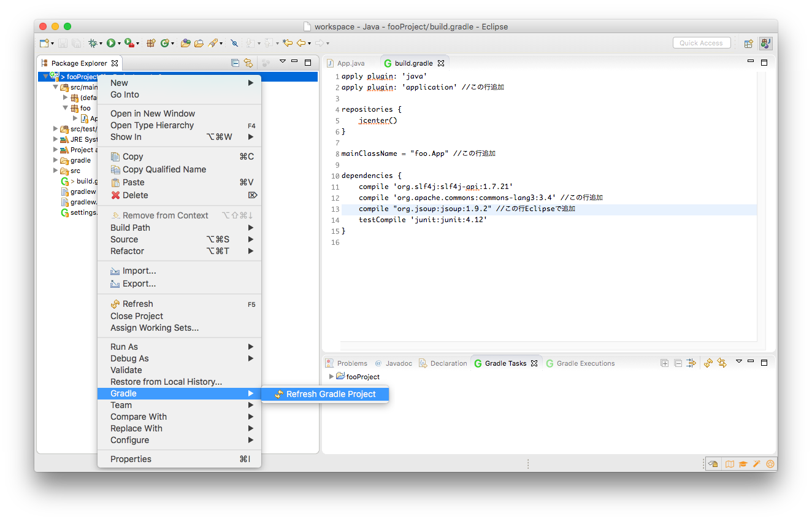The height and width of the screenshot is (521, 812).
Task: Navigate back using the yellow back arrow
Action: coord(301,43)
